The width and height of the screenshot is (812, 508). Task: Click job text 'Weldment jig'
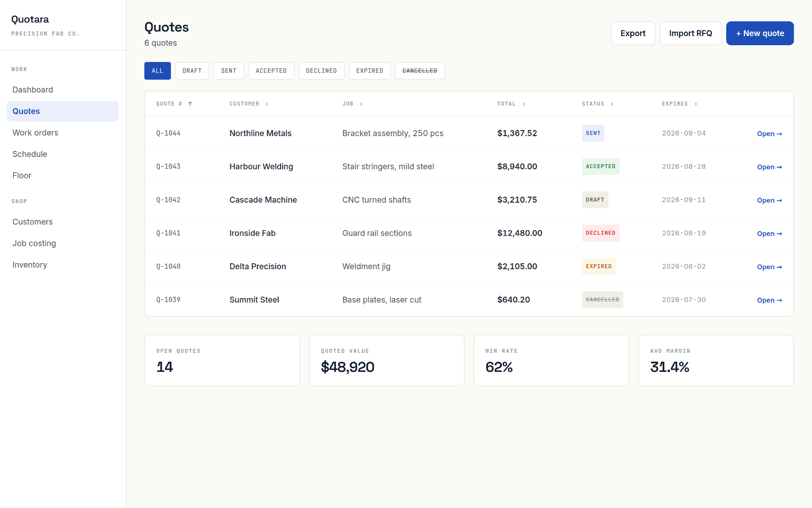pyautogui.click(x=366, y=266)
